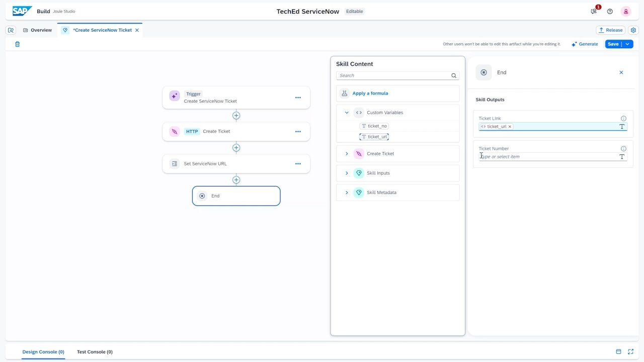
Task: Click the SAP logo
Action: 22,11
